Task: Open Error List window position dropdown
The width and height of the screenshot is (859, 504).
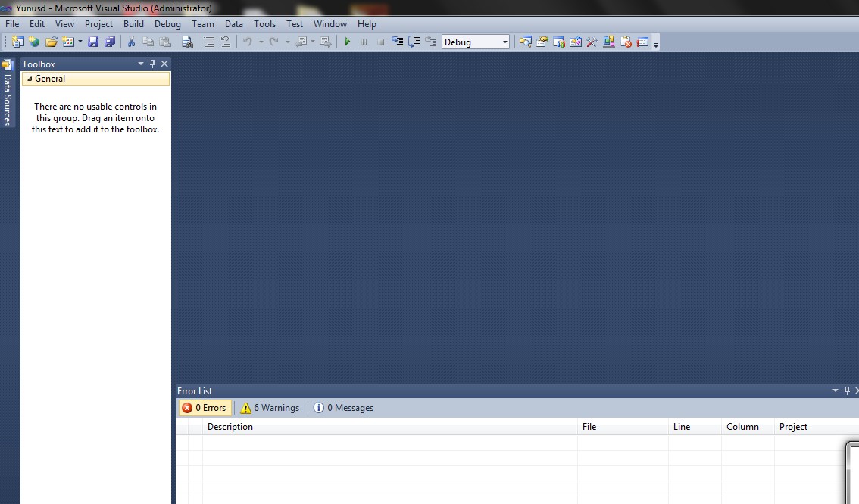Action: tap(836, 390)
